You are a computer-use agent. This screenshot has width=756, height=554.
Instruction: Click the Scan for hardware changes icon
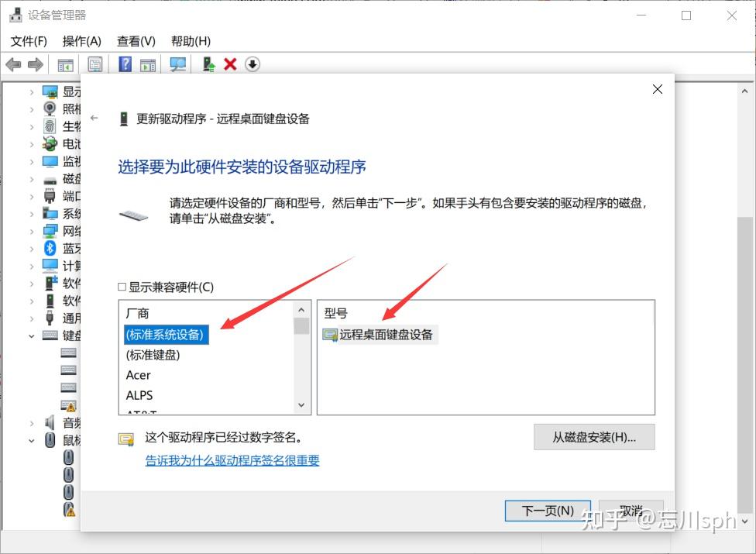point(177,64)
